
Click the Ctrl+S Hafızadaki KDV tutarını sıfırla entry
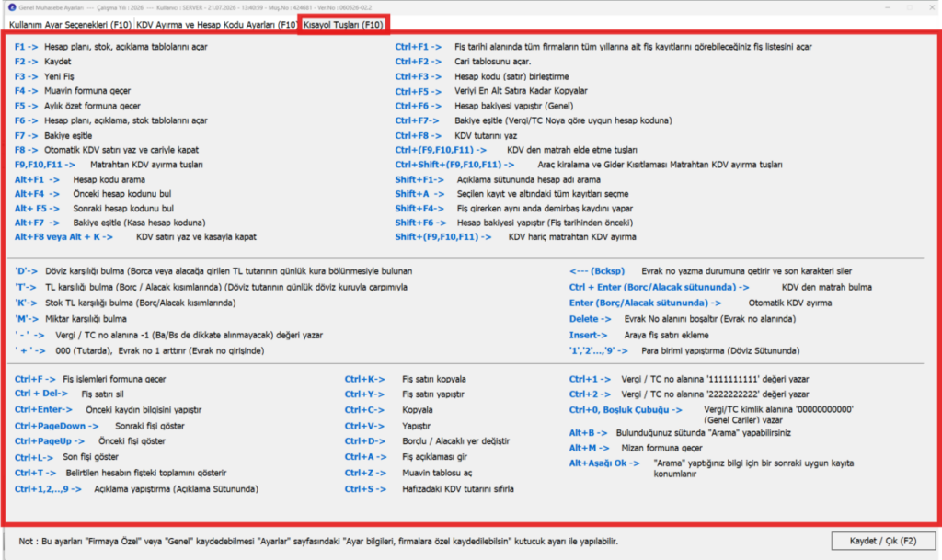click(429, 489)
